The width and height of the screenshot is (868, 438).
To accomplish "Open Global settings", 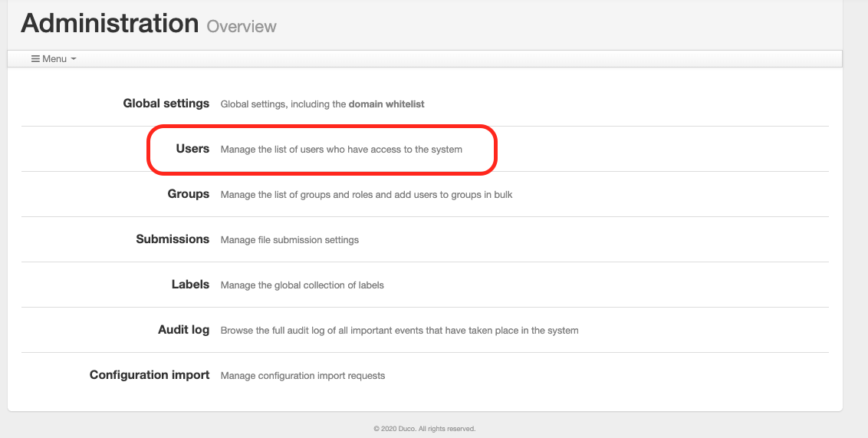I will point(166,104).
